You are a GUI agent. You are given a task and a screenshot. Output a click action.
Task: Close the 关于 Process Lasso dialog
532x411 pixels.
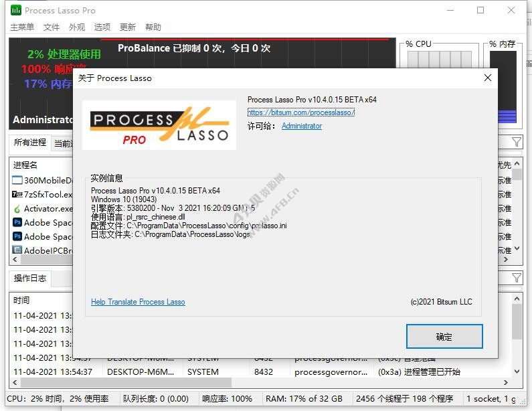[x=487, y=78]
